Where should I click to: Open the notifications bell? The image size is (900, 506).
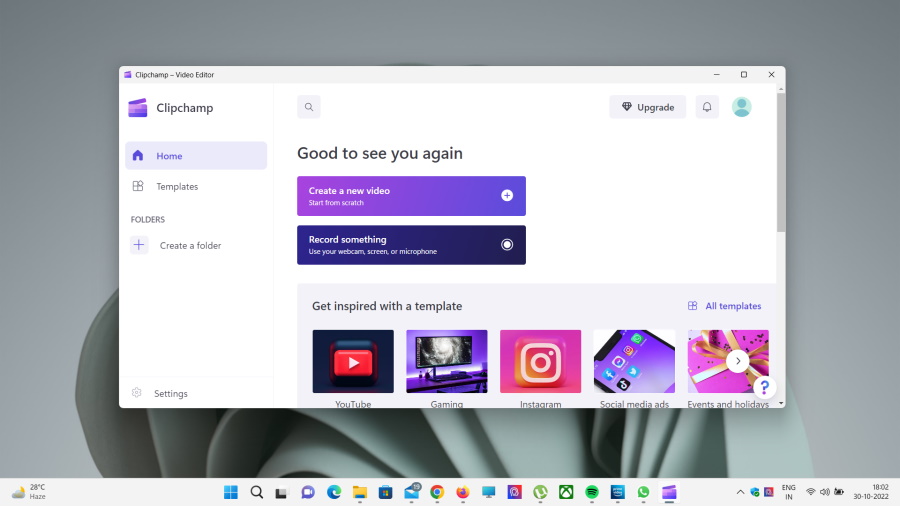707,107
